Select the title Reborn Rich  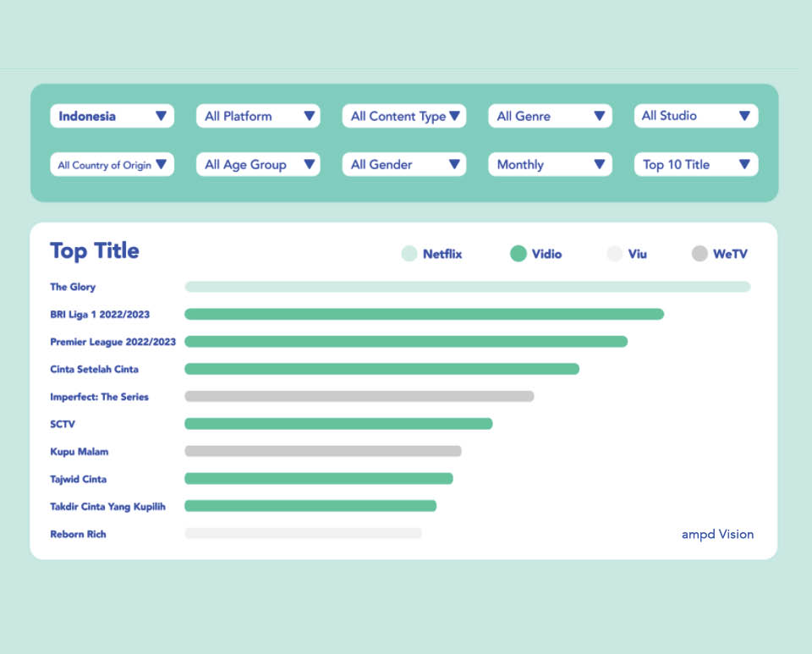(x=78, y=534)
